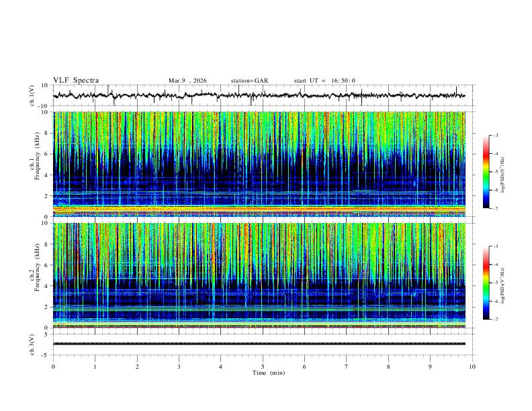The width and height of the screenshot is (532, 411).
Task: Click the 'ch.3(V)' axis label
Action: [x=32, y=345]
